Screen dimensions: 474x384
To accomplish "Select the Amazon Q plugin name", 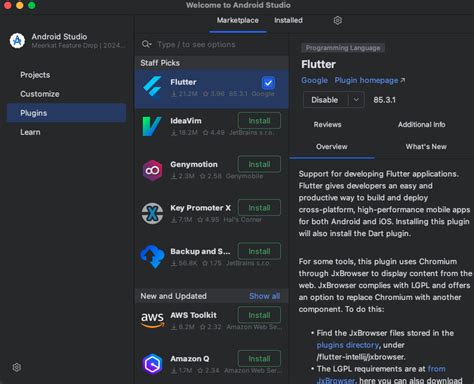I will [190, 359].
